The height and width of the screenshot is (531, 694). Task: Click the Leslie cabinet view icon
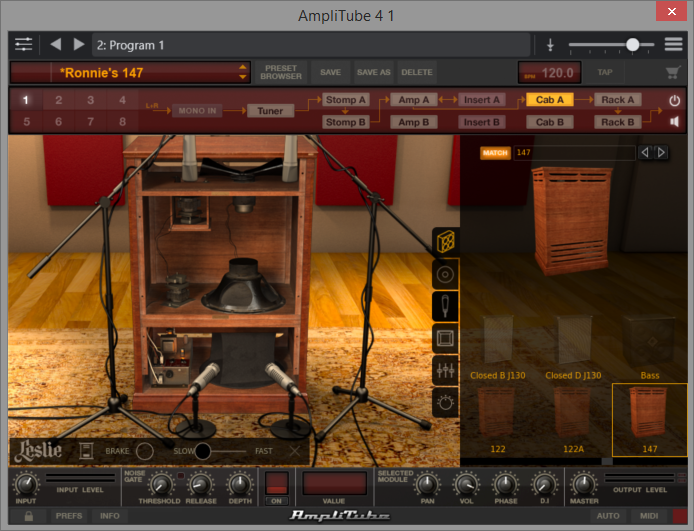pyautogui.click(x=86, y=451)
